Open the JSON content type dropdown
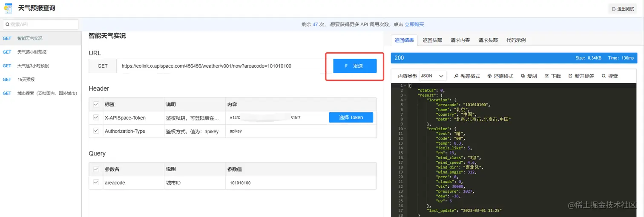 (x=433, y=76)
